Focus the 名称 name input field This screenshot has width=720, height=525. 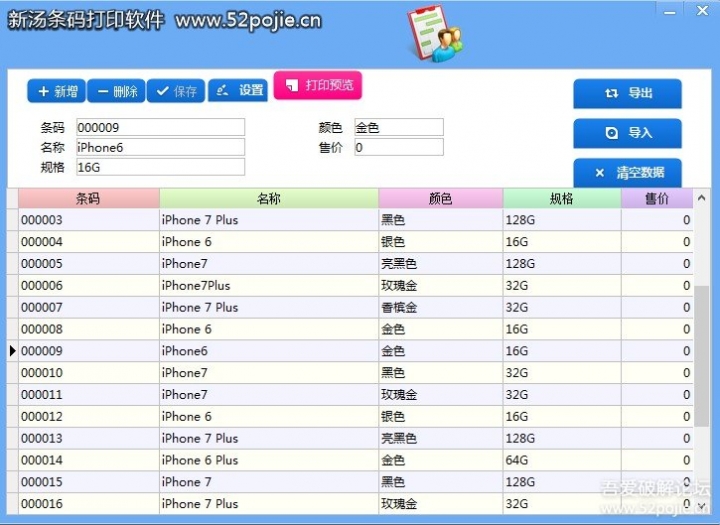160,148
